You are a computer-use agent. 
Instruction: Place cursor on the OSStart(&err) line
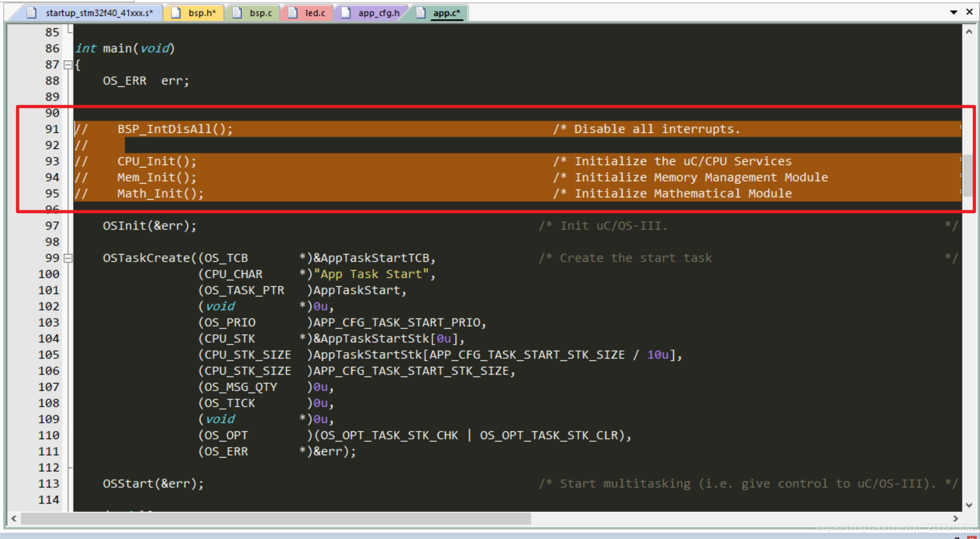153,484
